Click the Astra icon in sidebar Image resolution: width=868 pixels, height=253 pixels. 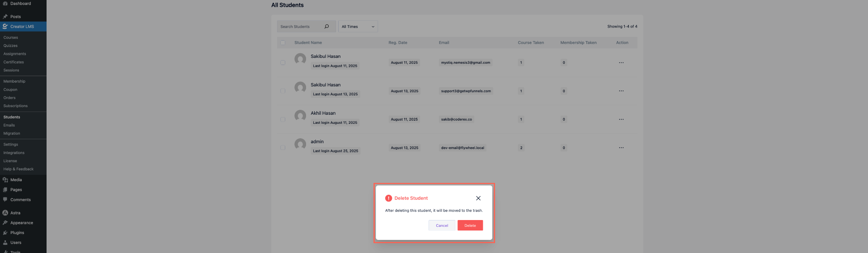point(5,213)
